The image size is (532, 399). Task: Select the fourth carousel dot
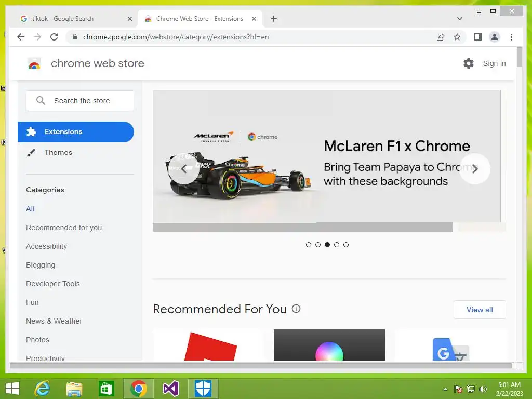coord(337,245)
